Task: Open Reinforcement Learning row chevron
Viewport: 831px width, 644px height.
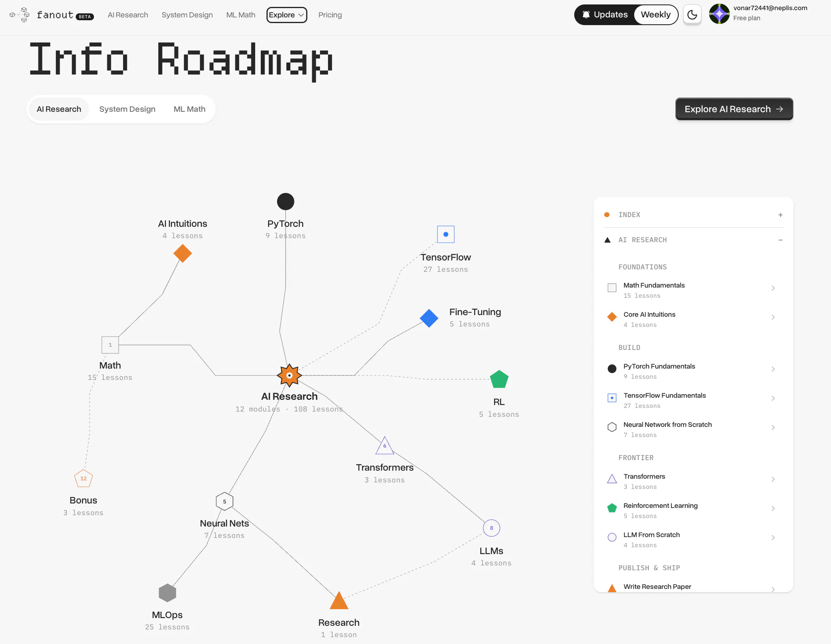Action: click(773, 508)
